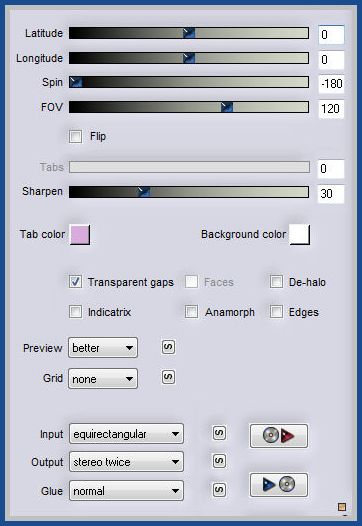The width and height of the screenshot is (362, 526).
Task: Click the small orange square corner icon
Action: [342, 507]
